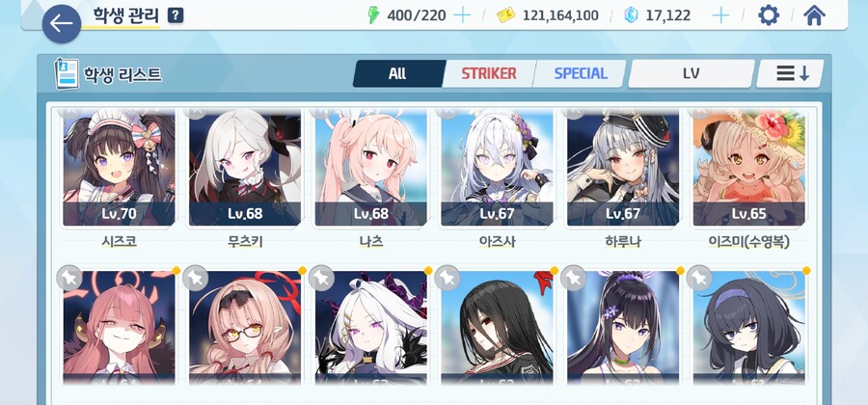Screen dimensions: 868x405
Task: Toggle pin on the pink-haired horned student
Action: tap(69, 279)
